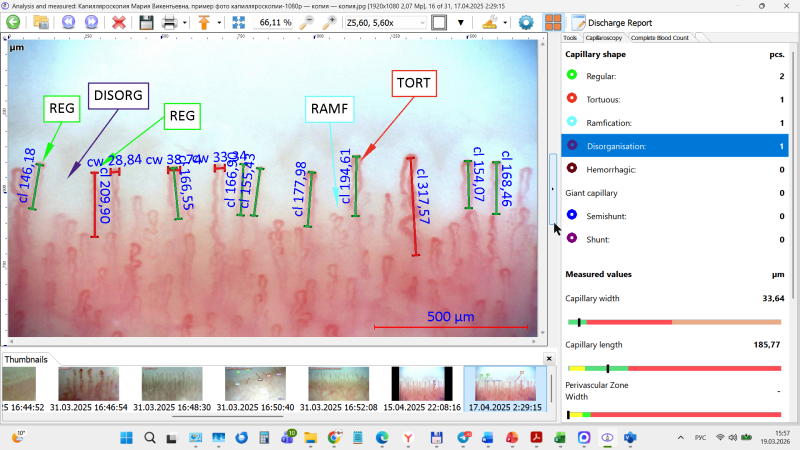The image size is (800, 450).
Task: Click the Capillary width indicator bar
Action: pyautogui.click(x=674, y=322)
